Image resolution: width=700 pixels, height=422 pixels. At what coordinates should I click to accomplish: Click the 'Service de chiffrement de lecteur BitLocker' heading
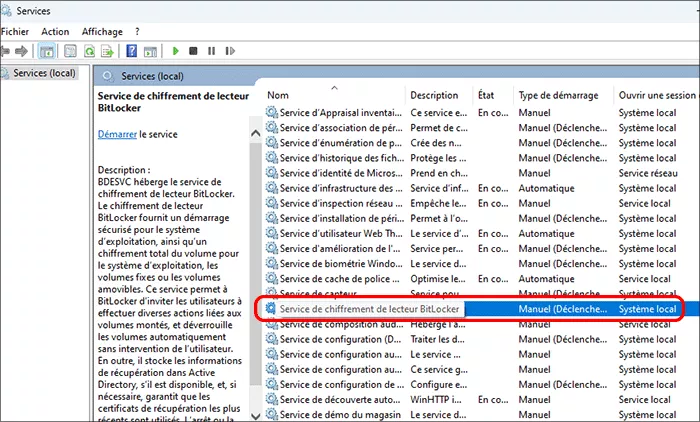point(173,102)
